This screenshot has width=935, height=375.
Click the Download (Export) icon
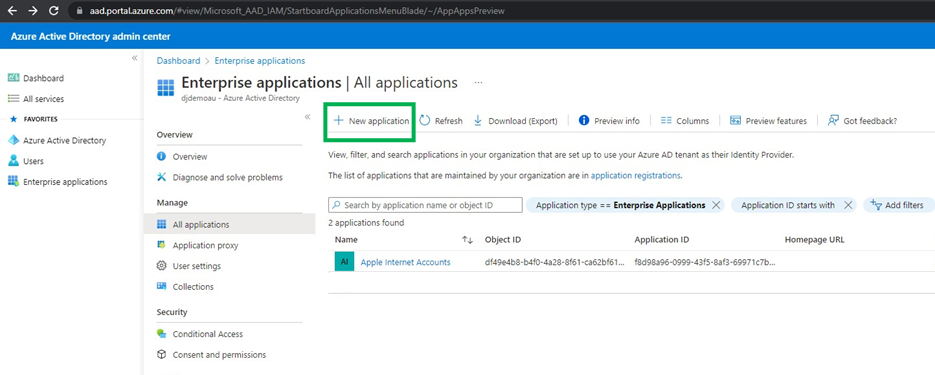click(478, 120)
